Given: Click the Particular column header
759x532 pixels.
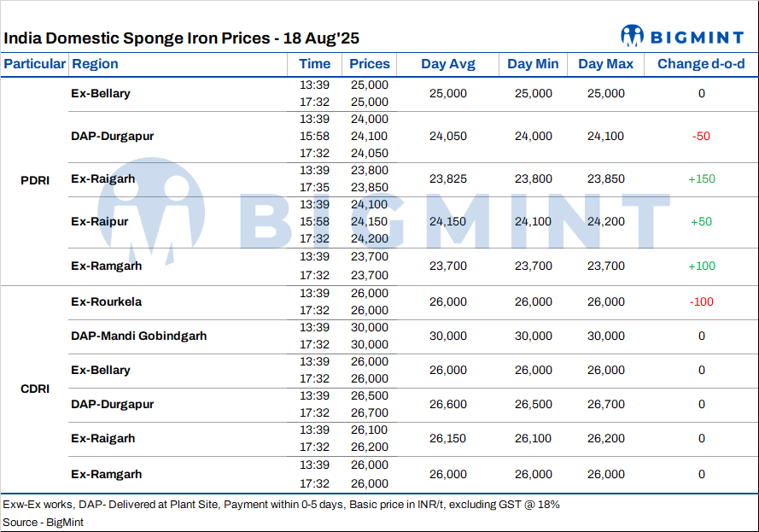Looking at the screenshot, I should point(34,64).
